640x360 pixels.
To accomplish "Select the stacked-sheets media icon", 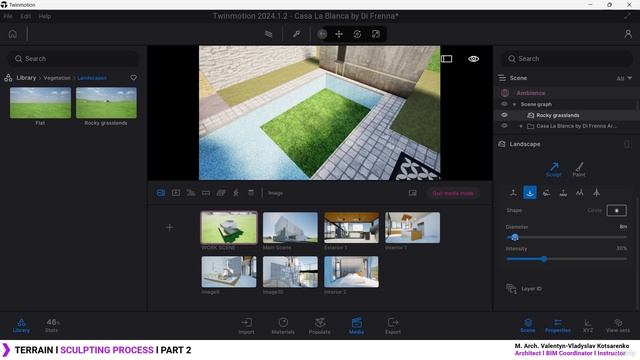I will 221,193.
